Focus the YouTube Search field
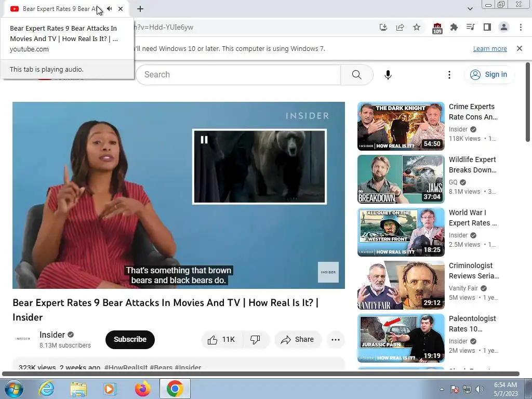 [238, 75]
